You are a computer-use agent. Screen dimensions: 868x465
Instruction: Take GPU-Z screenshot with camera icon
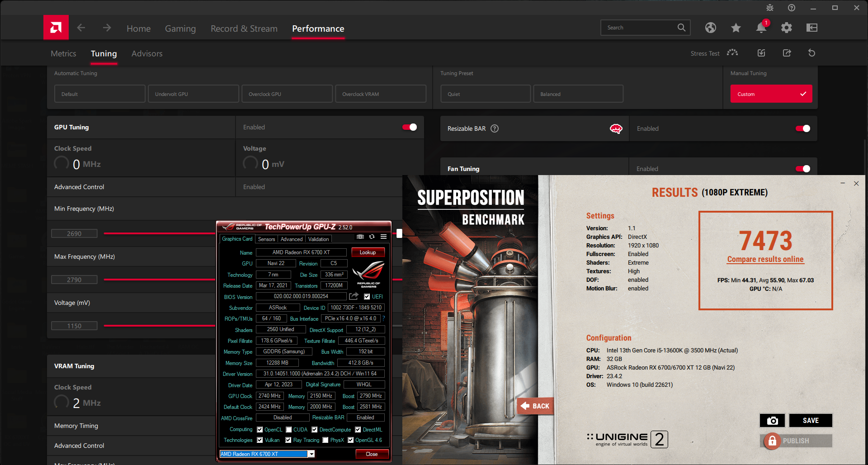tap(360, 237)
